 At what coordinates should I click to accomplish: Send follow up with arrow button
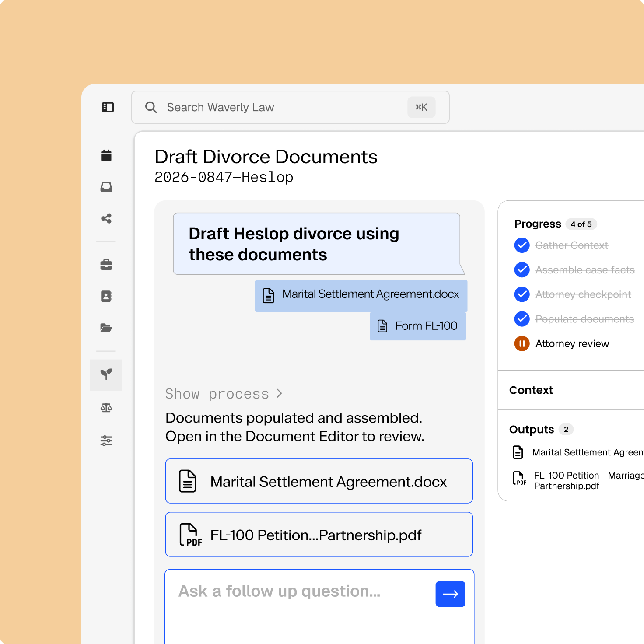click(x=450, y=594)
